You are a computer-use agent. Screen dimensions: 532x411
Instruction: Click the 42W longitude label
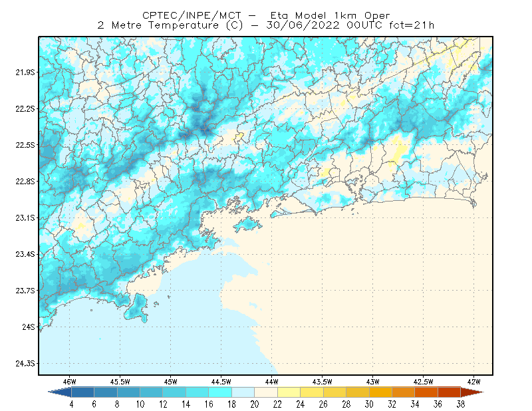(x=473, y=382)
